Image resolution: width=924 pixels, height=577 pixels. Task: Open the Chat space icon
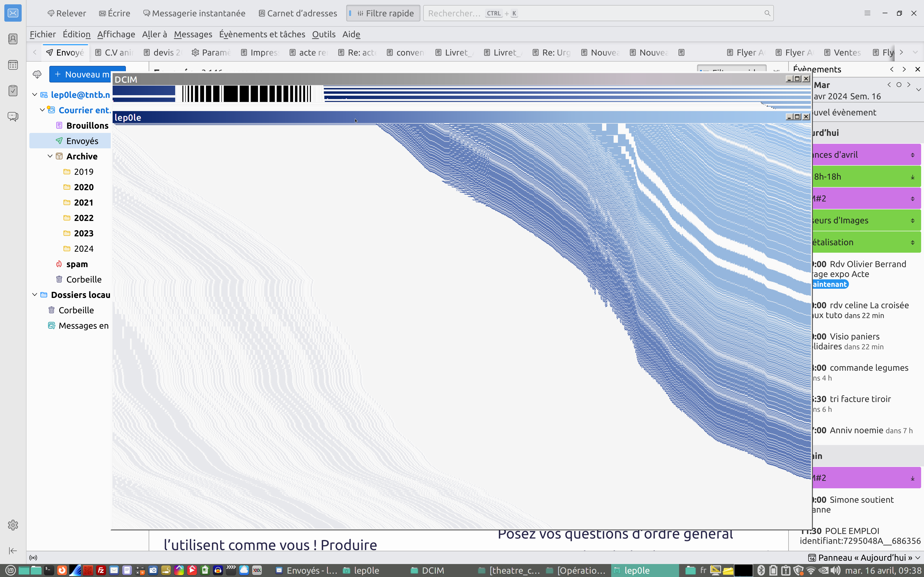coord(13,116)
